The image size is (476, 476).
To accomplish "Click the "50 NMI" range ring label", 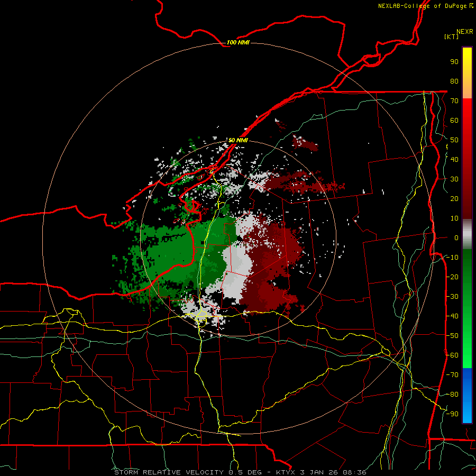I will click(x=238, y=140).
